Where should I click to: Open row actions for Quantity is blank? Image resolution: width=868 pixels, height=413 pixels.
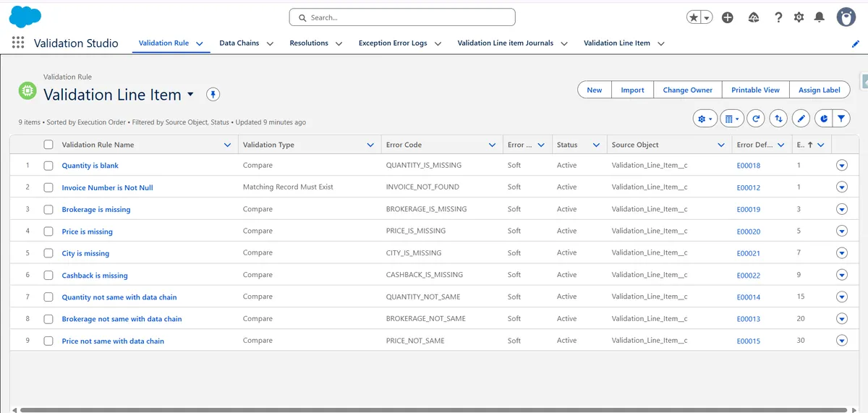point(841,166)
